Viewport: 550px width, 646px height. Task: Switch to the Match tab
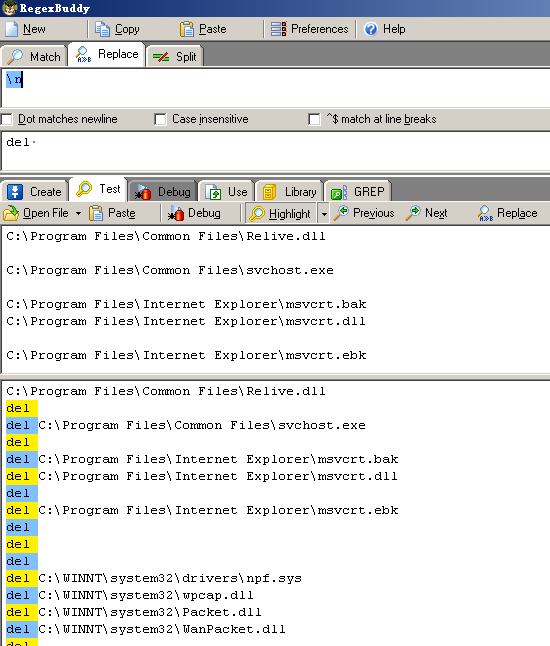point(35,56)
